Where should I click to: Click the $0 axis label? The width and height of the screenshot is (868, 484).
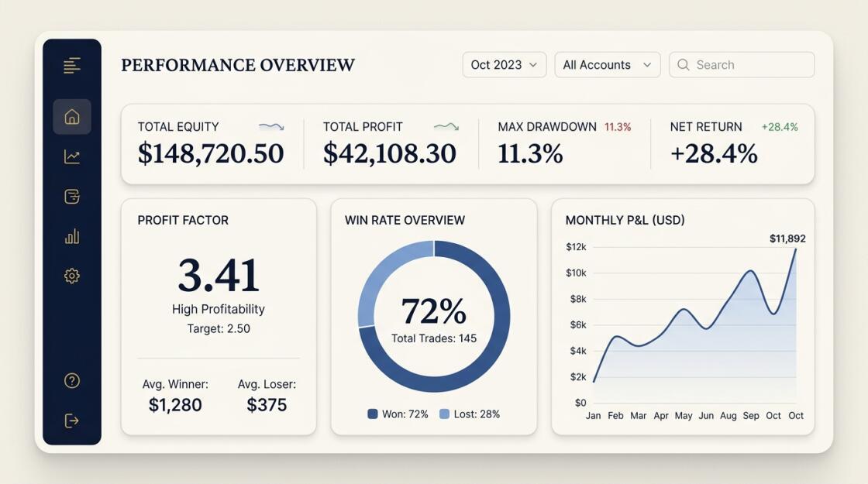pos(580,403)
